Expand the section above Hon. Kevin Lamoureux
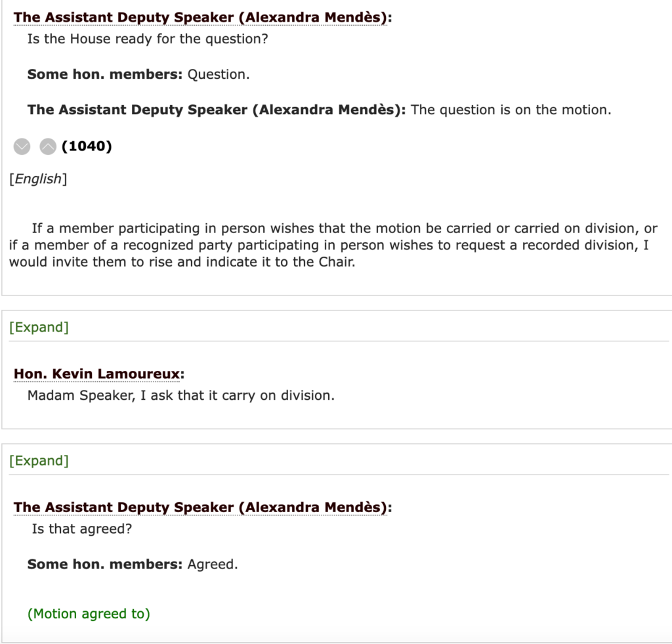Viewport: 672px width, 644px height. point(39,328)
